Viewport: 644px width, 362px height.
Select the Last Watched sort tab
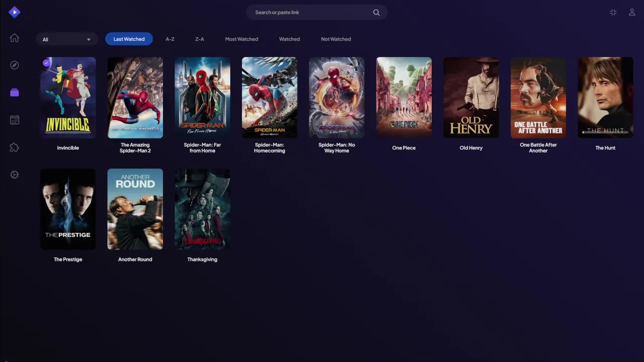point(129,39)
